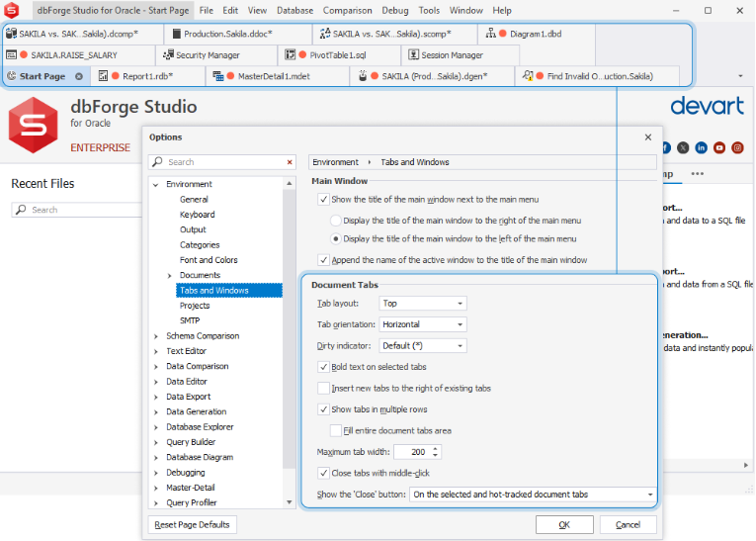The width and height of the screenshot is (756, 541).
Task: Click the three-dots overflow icon on Start Page
Action: [698, 174]
